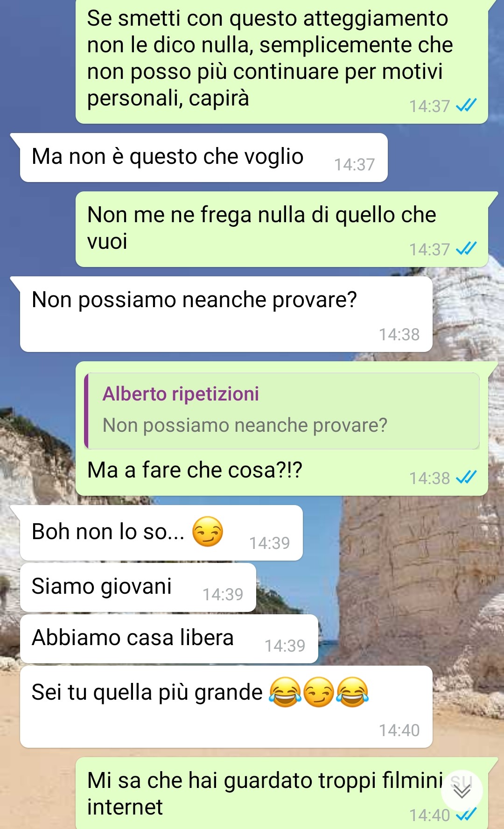Tap blue ticks on 'Non me ne frega' message
504x829 pixels.
pyautogui.click(x=466, y=249)
